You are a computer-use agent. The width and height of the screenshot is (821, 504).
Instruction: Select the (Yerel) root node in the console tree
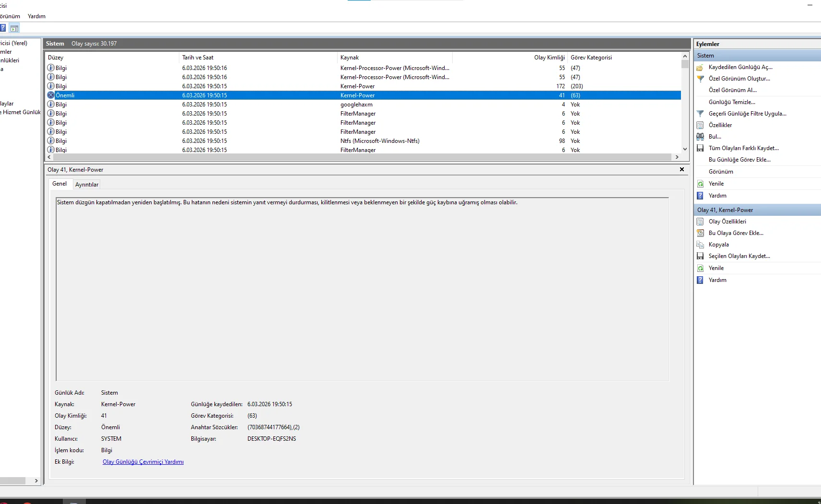[13, 43]
